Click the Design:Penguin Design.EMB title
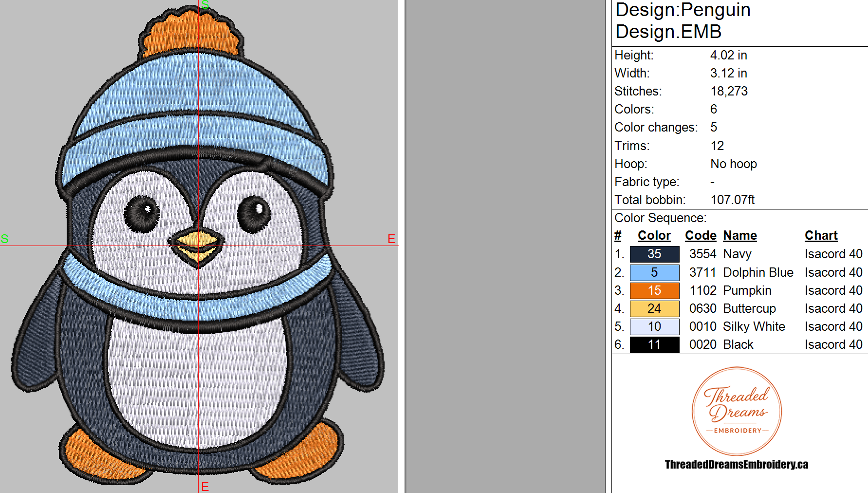Image resolution: width=868 pixels, height=493 pixels. [x=683, y=20]
